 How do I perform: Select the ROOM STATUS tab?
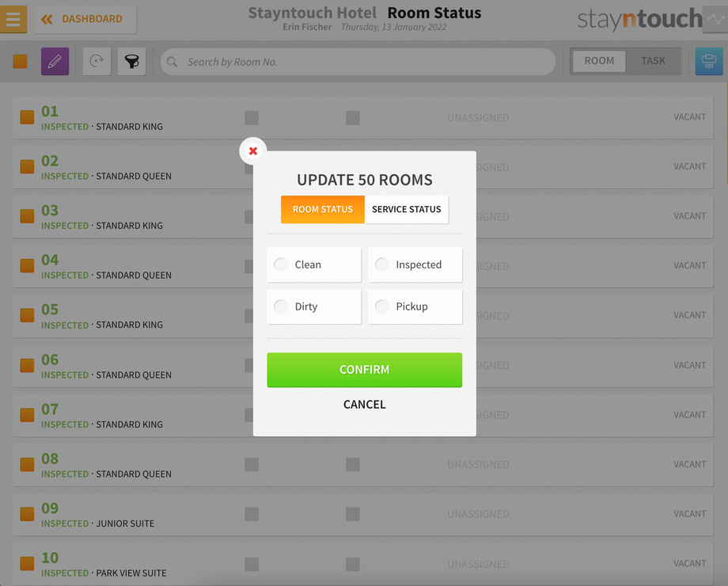(323, 210)
